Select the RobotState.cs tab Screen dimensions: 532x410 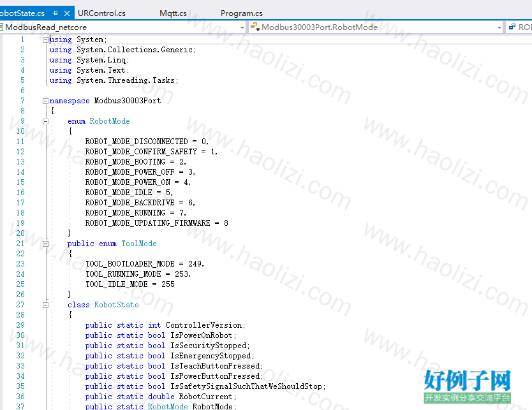pyautogui.click(x=22, y=13)
